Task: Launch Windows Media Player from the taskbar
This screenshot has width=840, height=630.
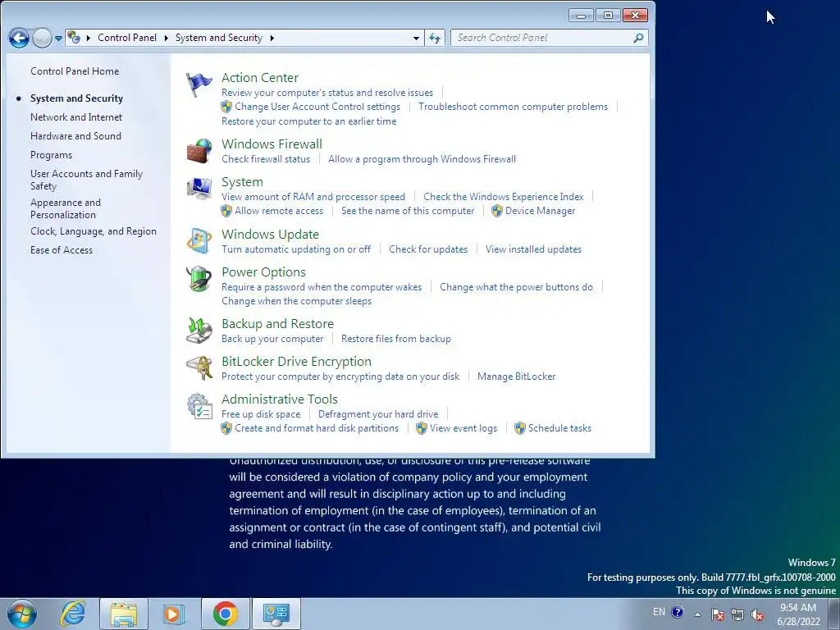Action: pos(173,614)
